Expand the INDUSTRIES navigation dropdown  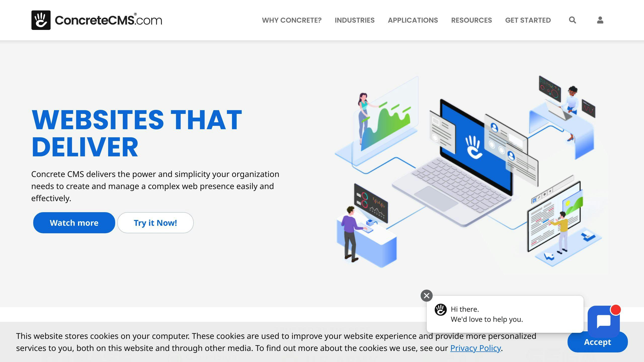pos(354,20)
